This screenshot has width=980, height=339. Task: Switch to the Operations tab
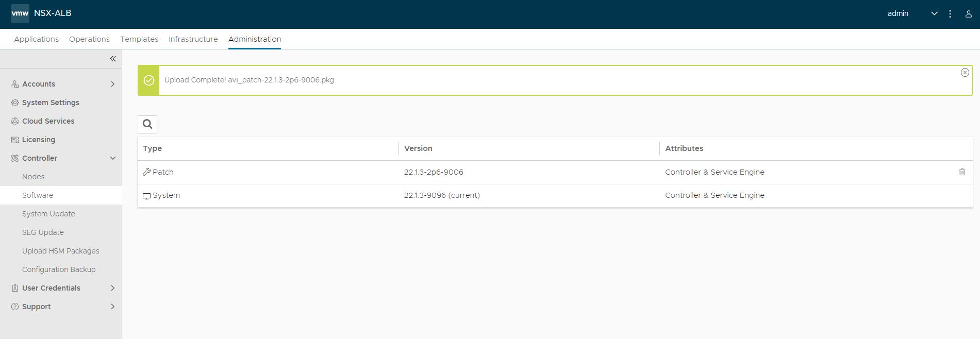click(x=90, y=39)
